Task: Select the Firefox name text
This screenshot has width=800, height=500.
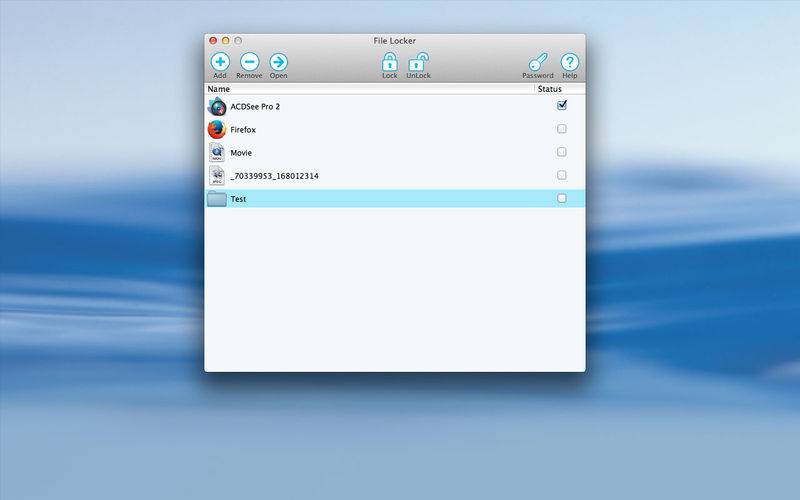Action: 243,130
